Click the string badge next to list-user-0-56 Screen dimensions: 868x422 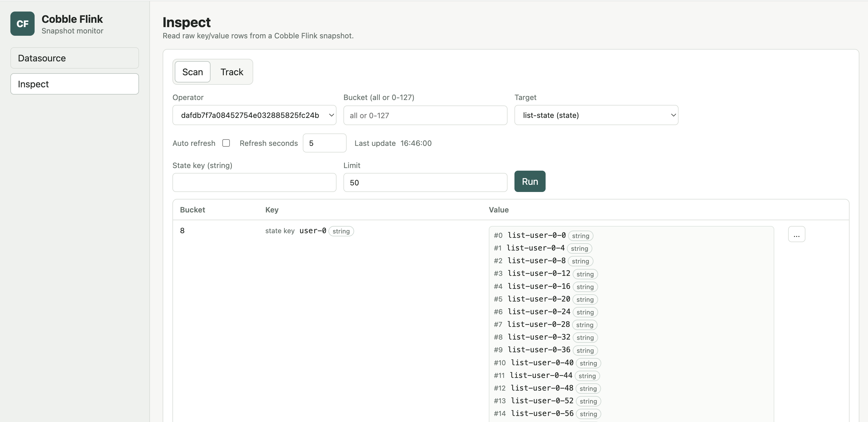click(588, 414)
